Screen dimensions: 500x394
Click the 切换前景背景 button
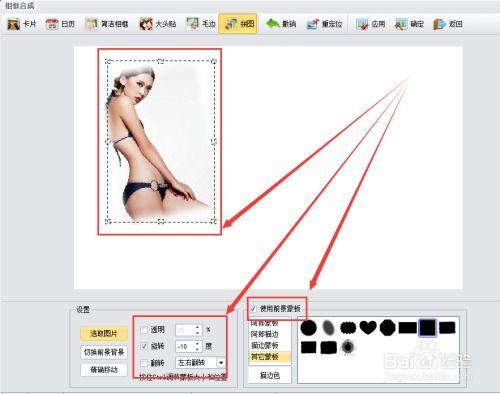pos(104,352)
